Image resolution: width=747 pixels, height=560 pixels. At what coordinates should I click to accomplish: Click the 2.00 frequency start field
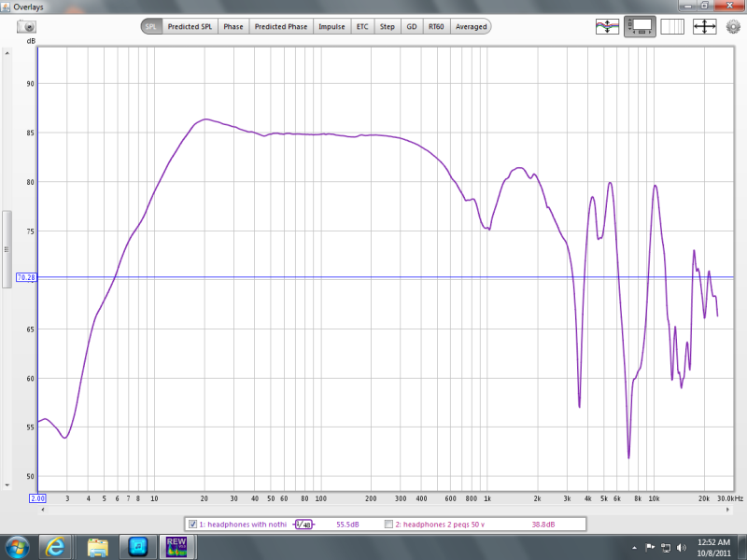[38, 498]
